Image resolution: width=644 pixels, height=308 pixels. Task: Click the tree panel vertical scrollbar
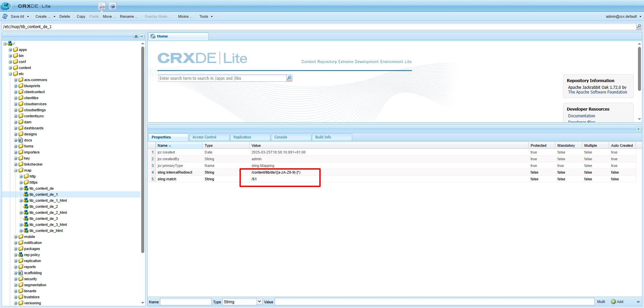tap(143, 149)
